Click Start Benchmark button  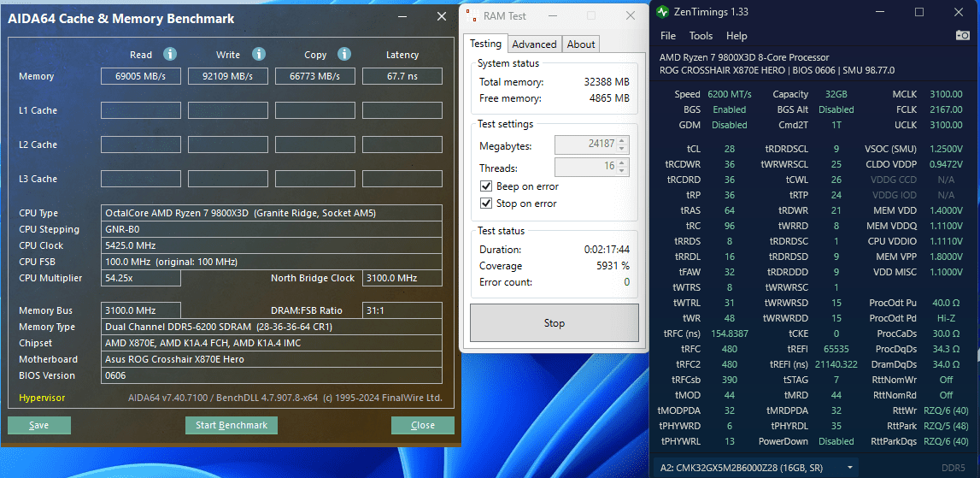[x=232, y=426]
